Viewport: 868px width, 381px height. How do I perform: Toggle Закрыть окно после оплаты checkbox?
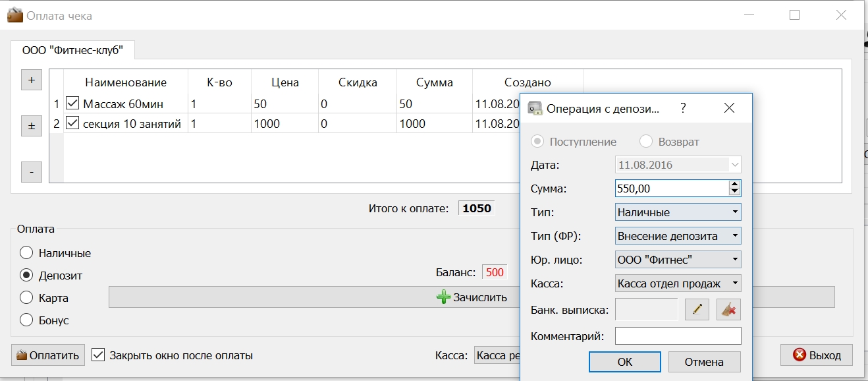click(98, 355)
